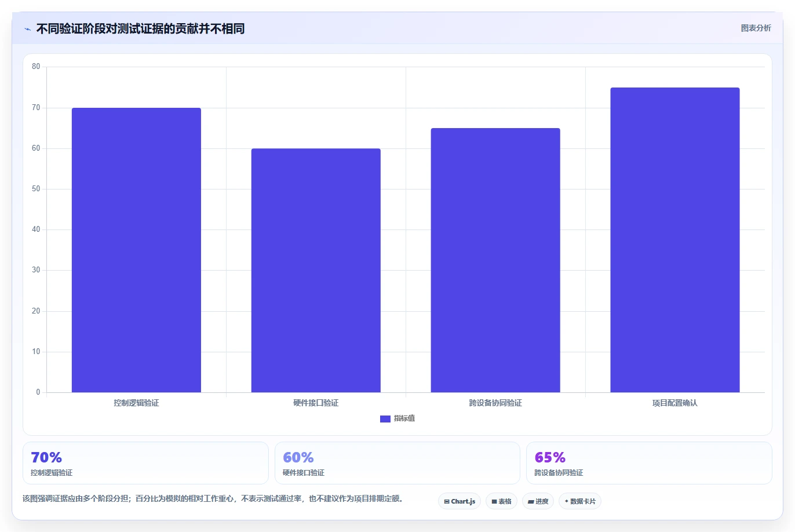The image size is (795, 532).
Task: Click the 跨设备协同验证 bar in chart
Action: point(495,260)
